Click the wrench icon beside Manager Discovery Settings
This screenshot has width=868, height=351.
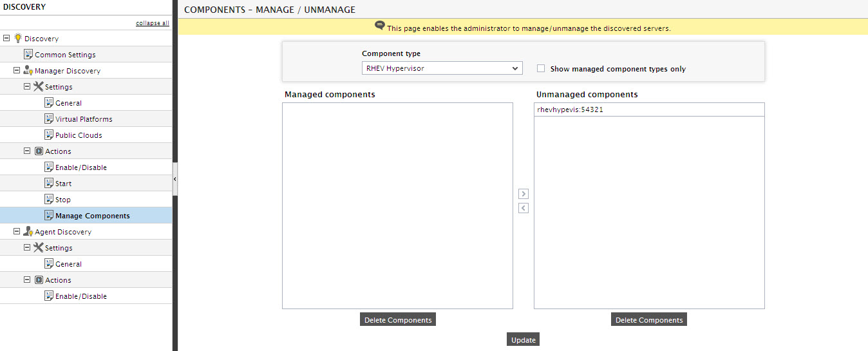pyautogui.click(x=39, y=87)
